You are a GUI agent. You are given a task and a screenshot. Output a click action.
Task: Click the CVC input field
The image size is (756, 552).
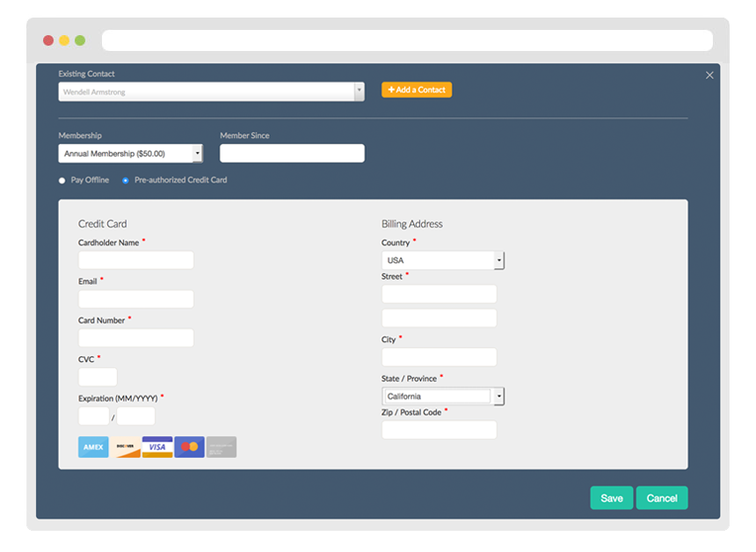(x=97, y=376)
